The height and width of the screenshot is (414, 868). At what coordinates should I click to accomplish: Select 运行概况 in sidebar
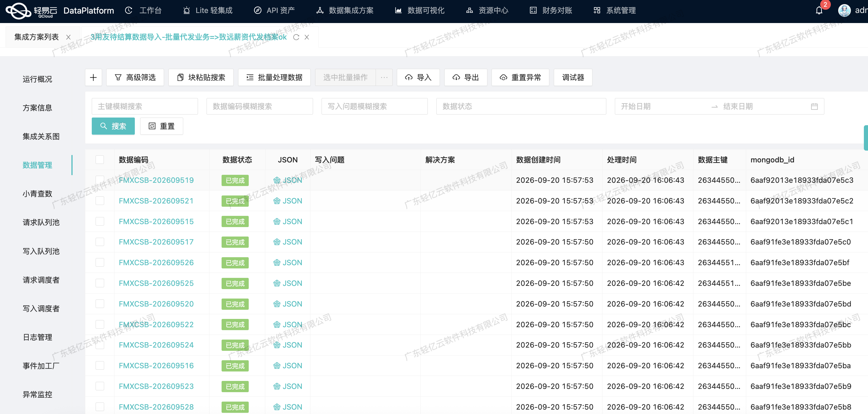point(37,79)
